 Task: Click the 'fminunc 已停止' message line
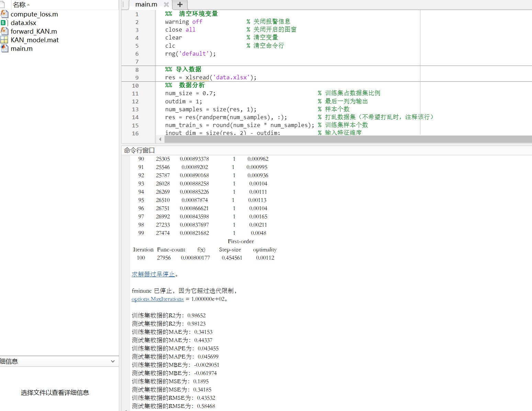click(184, 291)
